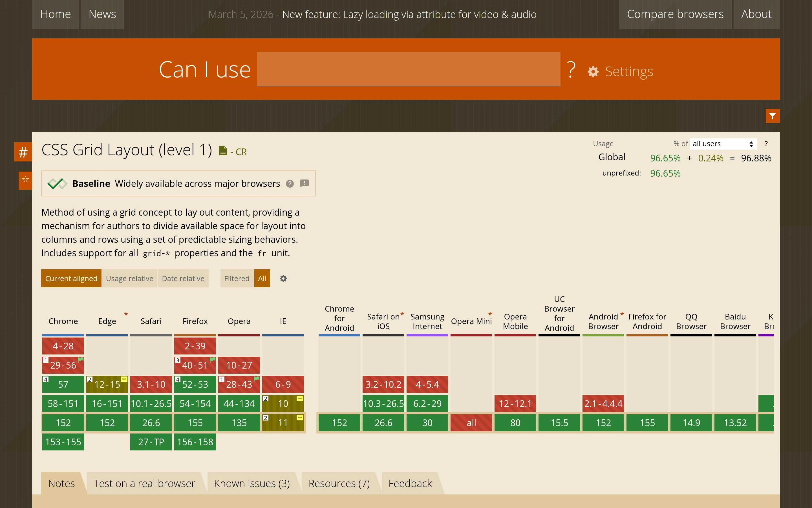Click the Can I use question mark
The height and width of the screenshot is (508, 812).
(x=571, y=69)
